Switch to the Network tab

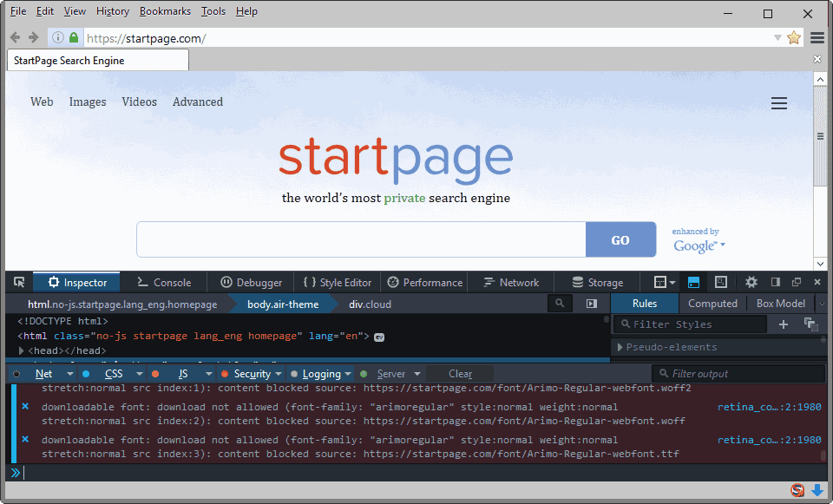pyautogui.click(x=511, y=282)
